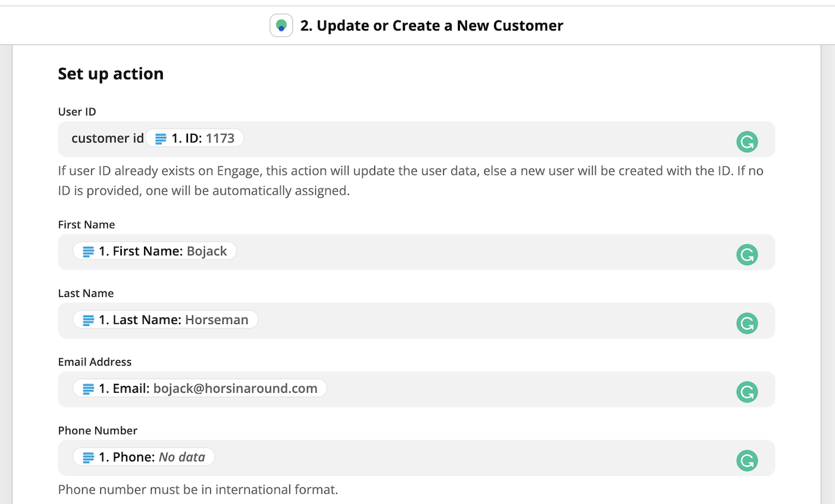Select the '1. Phone: No data' pill
This screenshot has height=504, width=835.
pyautogui.click(x=144, y=457)
